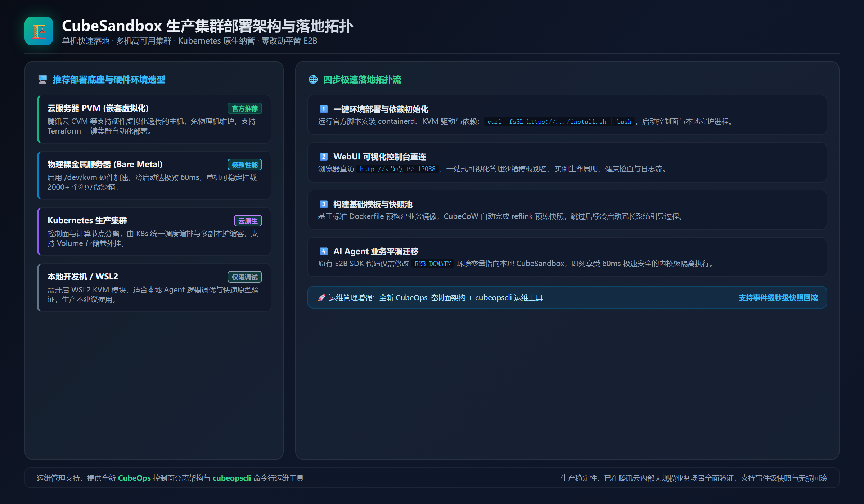
Task: Click the CubeSandbox crane logo icon
Action: 39,31
